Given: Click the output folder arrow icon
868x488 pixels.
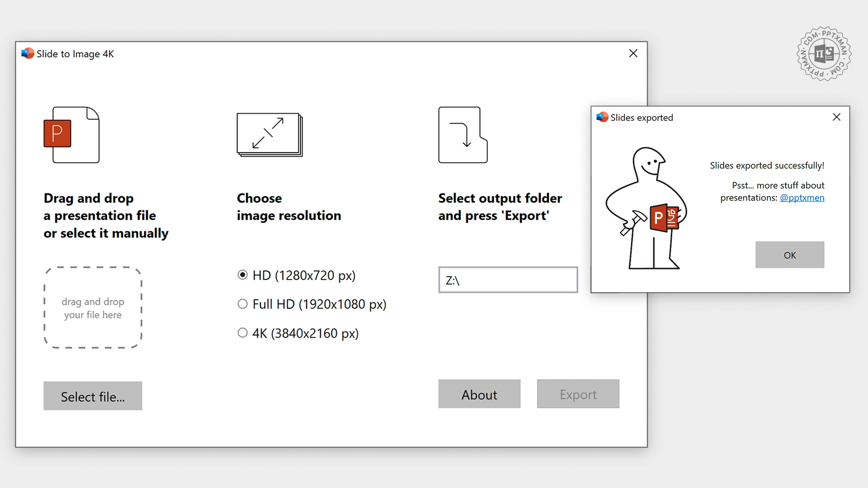Looking at the screenshot, I should pos(462,135).
